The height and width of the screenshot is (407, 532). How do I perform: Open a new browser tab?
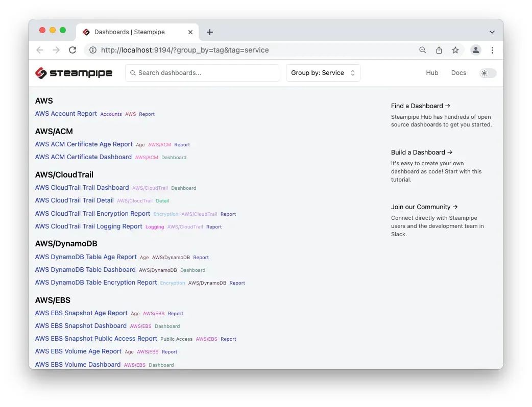210,32
